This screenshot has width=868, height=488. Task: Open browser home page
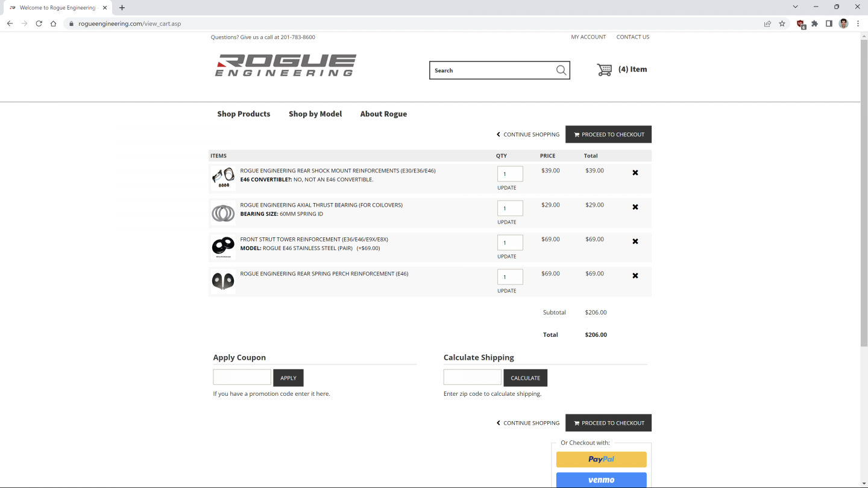point(53,23)
